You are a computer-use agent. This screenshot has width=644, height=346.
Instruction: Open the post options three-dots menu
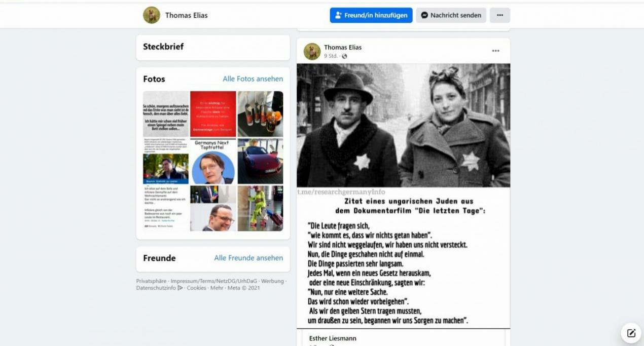pyautogui.click(x=495, y=51)
